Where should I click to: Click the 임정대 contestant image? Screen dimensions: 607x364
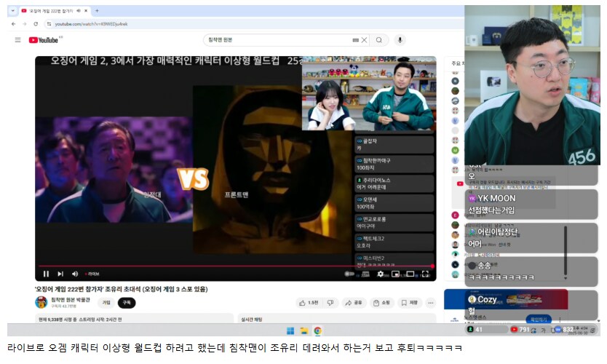[x=114, y=170]
